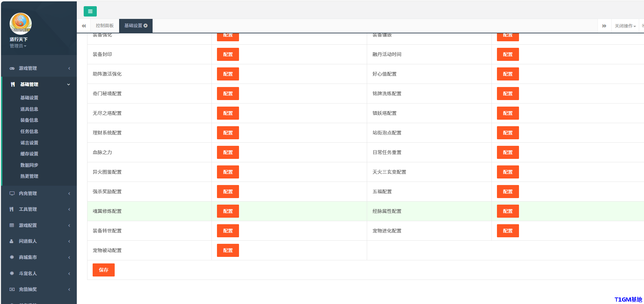Click 配置 for 理财系统配置
The width and height of the screenshot is (644, 304).
(228, 133)
